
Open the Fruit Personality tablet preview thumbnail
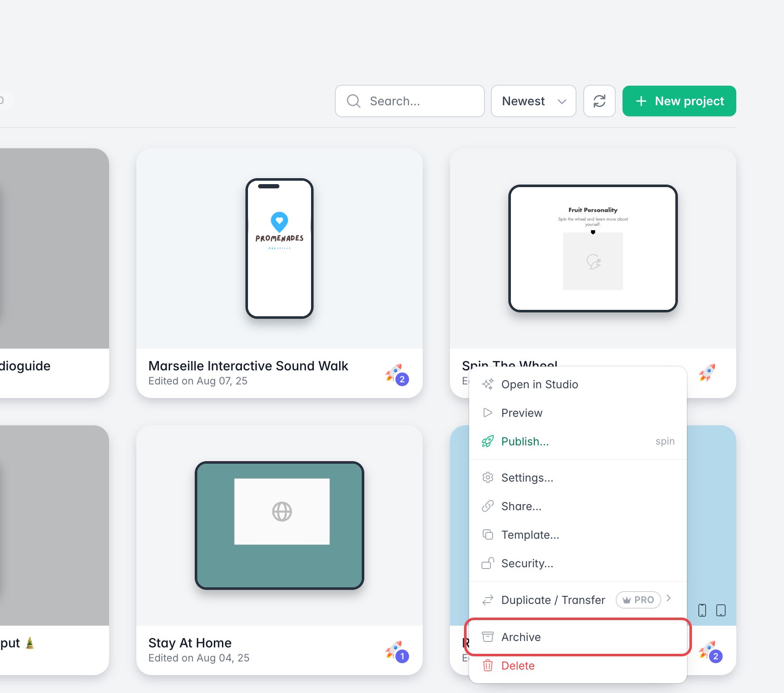(593, 248)
